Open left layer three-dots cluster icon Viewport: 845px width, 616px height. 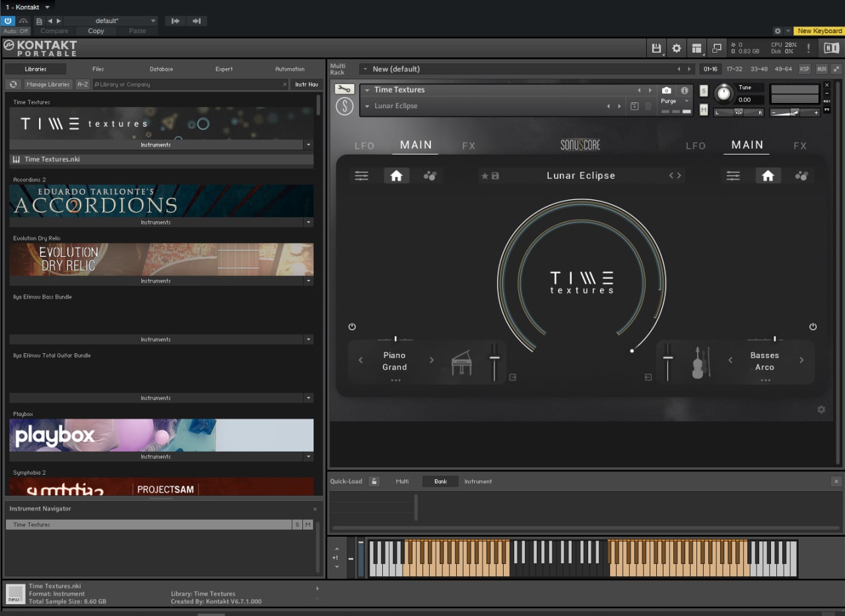(x=430, y=176)
